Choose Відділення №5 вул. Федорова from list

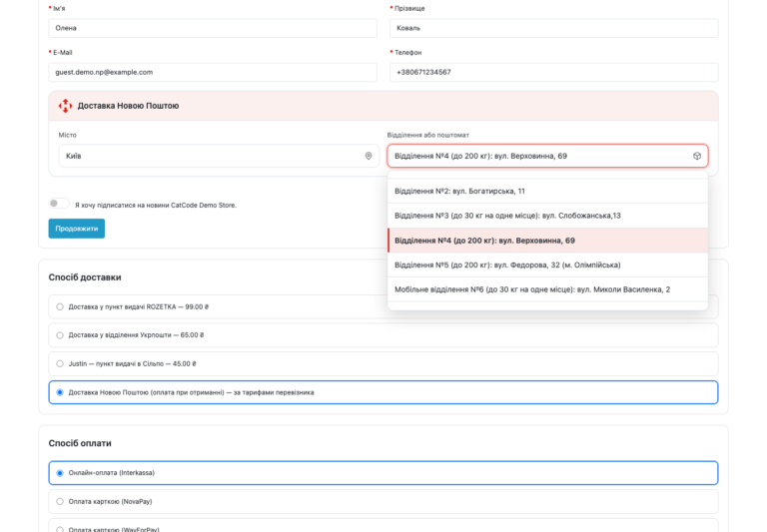click(547, 265)
